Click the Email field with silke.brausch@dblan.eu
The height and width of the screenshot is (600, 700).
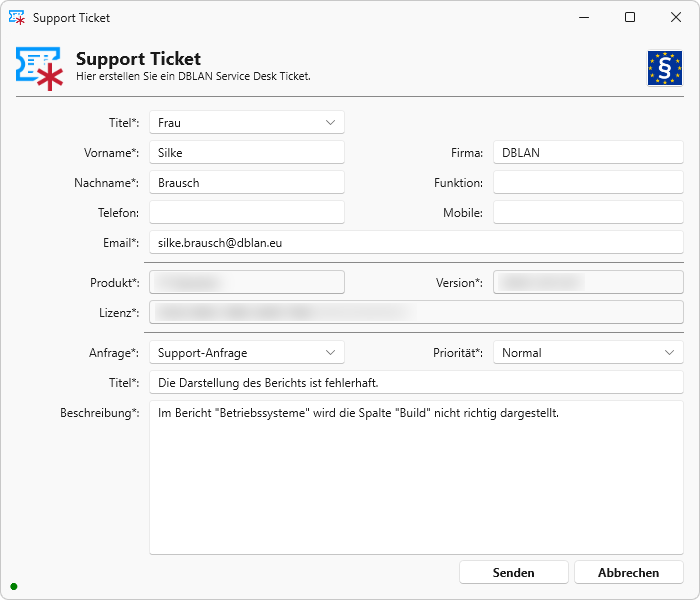[416, 242]
